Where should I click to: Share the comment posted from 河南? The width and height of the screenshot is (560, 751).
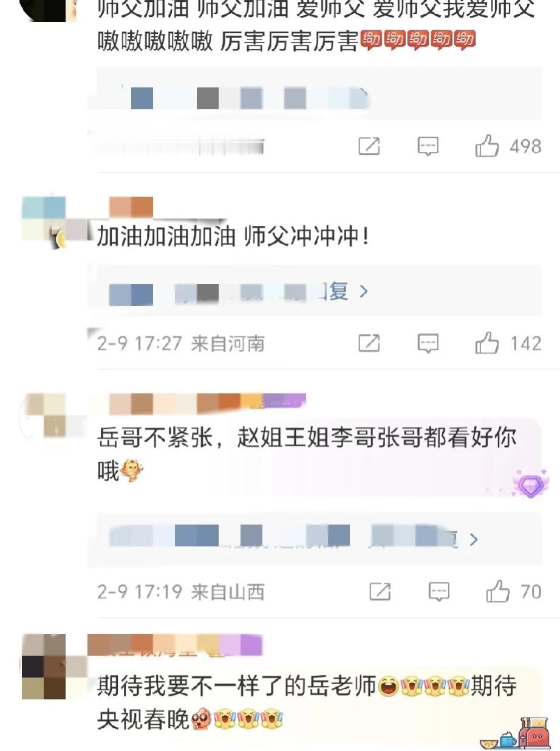[x=369, y=344]
